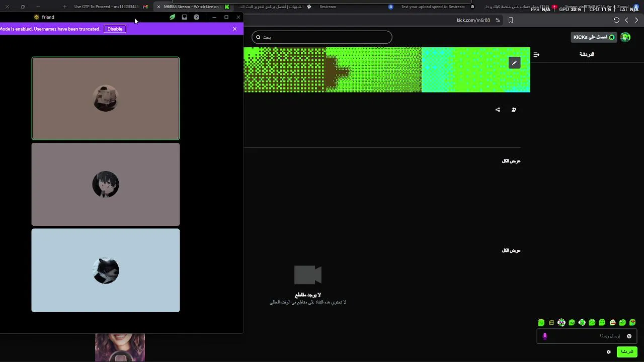Pick the seventh green emote in the chat row
Screen dimensions: 644x362
tap(602, 323)
